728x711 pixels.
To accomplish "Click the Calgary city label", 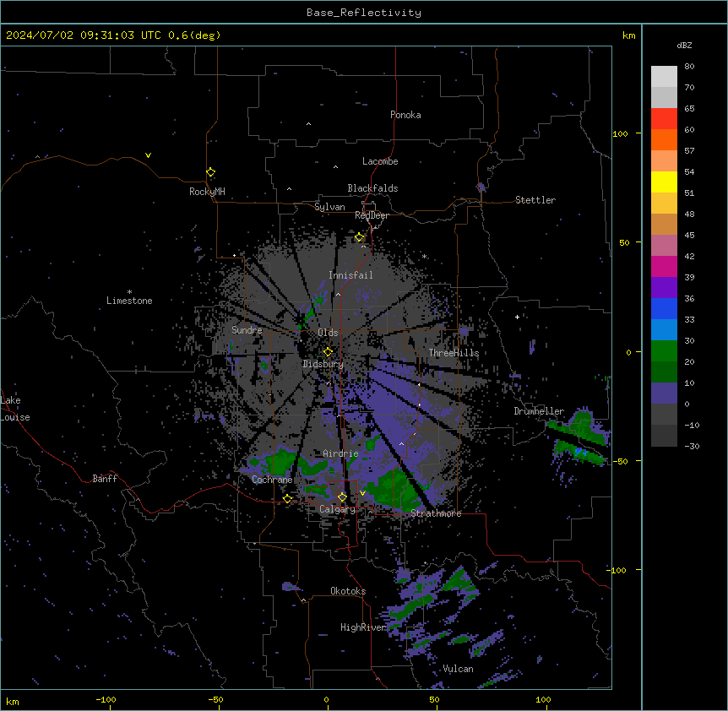I will [x=337, y=509].
